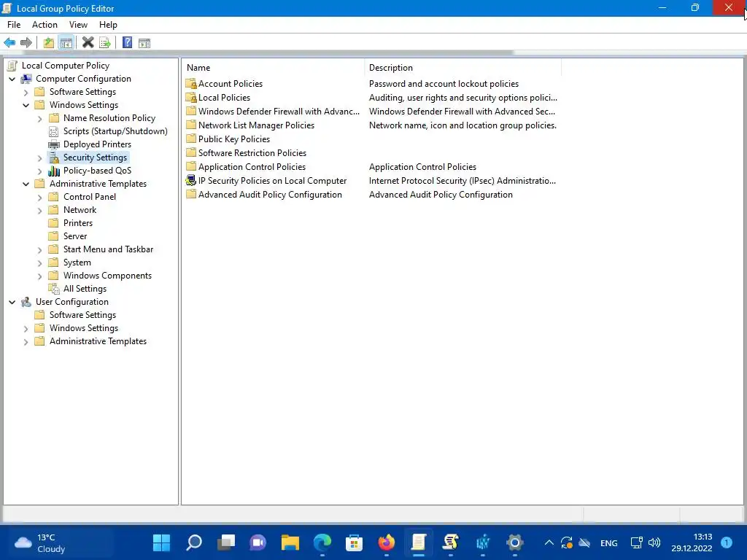
Task: Select Software Settings under User Configuration
Action: point(83,315)
